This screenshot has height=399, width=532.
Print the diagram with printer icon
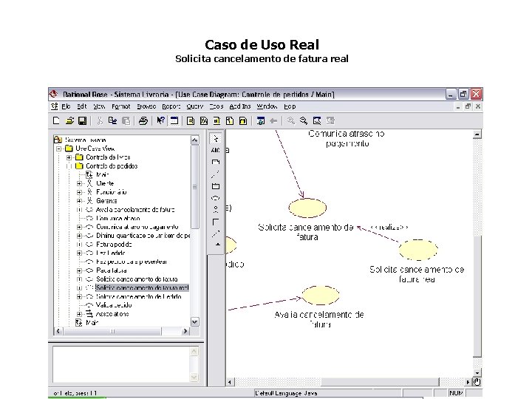click(143, 120)
